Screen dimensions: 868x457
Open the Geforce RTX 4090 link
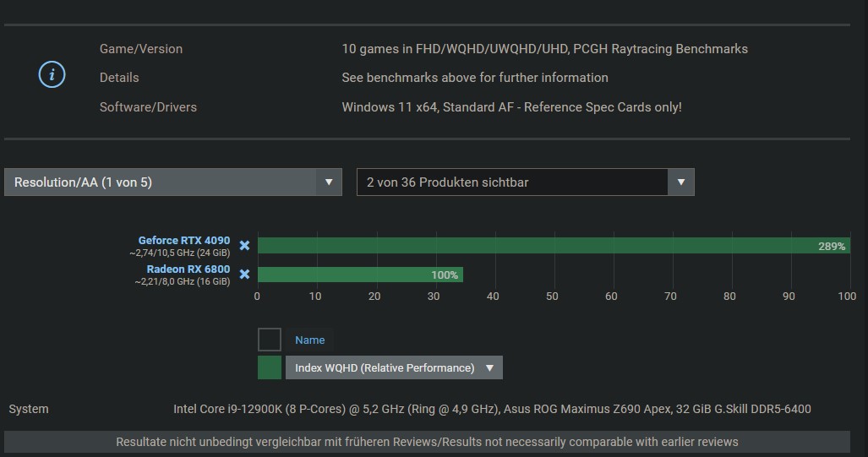coord(183,241)
